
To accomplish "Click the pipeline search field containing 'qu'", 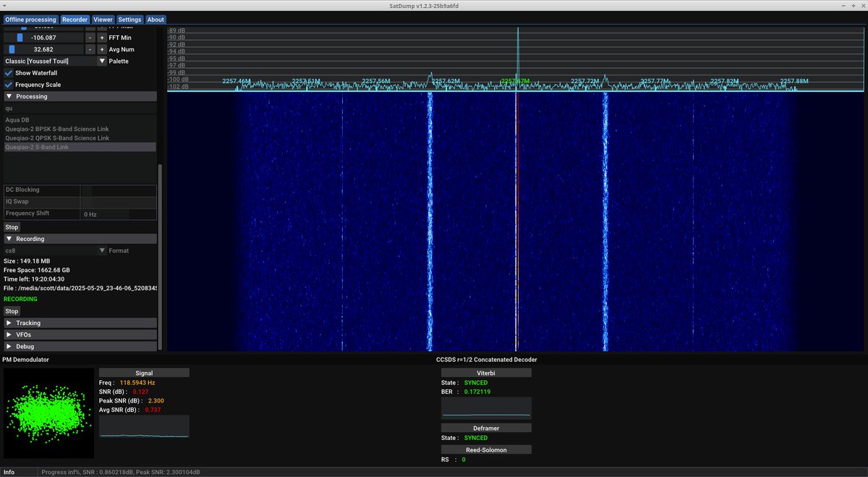I will point(80,108).
